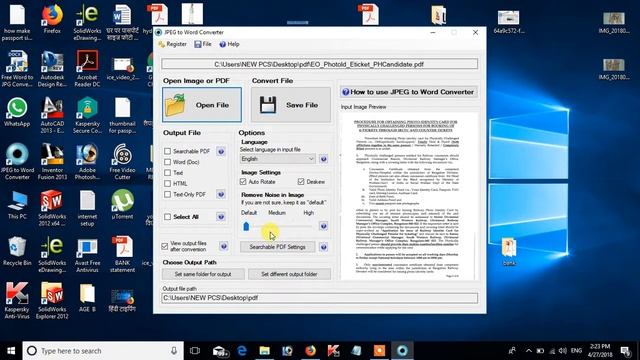Open the Firefox desktop shortcut
The width and height of the screenshot is (640, 360).
pos(52,19)
